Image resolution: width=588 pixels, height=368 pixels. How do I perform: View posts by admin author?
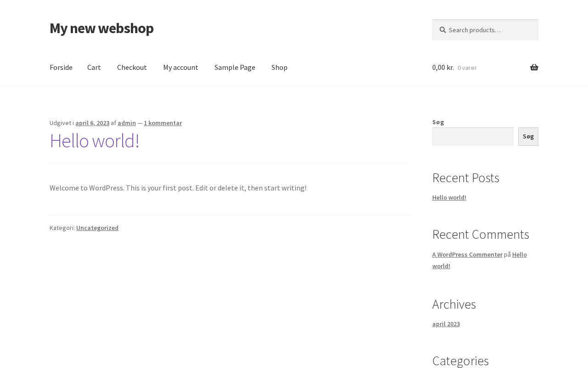point(127,123)
